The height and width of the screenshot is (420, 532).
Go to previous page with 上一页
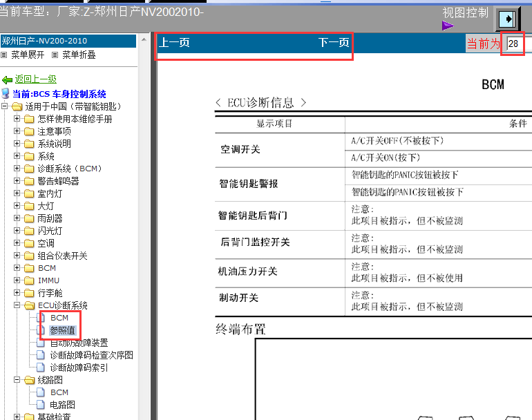[174, 43]
